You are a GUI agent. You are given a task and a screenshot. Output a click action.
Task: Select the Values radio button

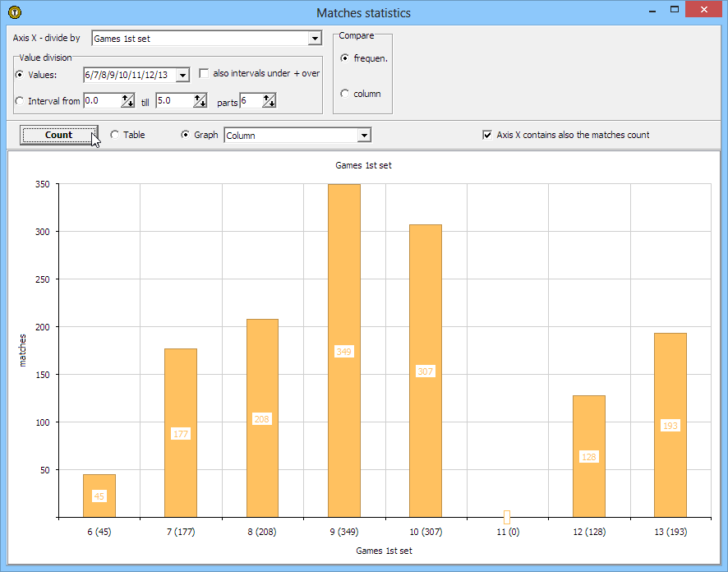click(x=21, y=75)
